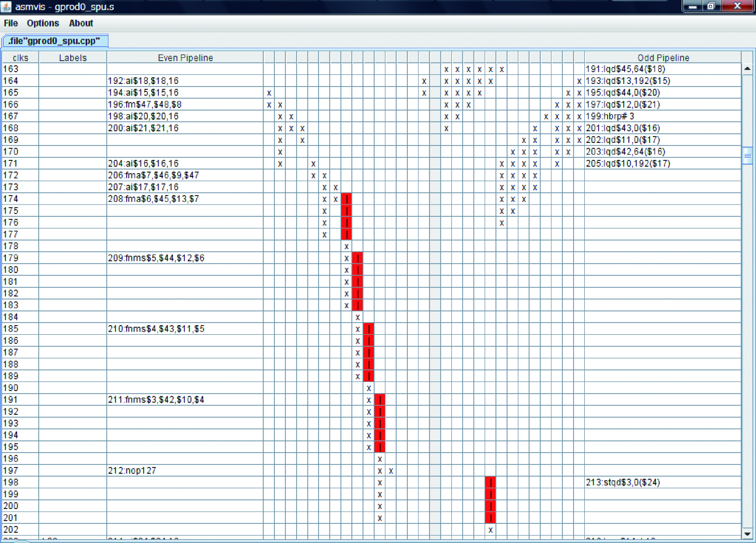Click the red stall cell in row 191
Viewport: 756px width, 543px height.
pyautogui.click(x=380, y=400)
